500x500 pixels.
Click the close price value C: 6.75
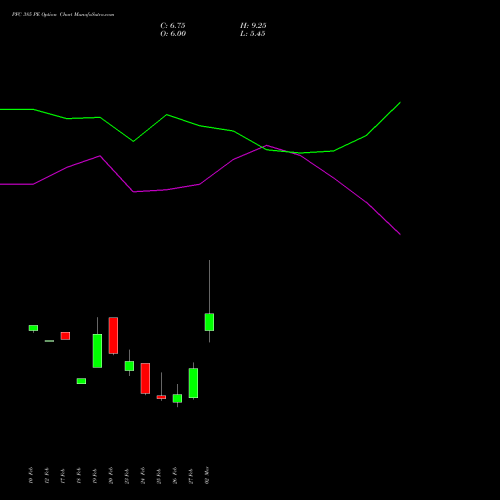tap(173, 26)
